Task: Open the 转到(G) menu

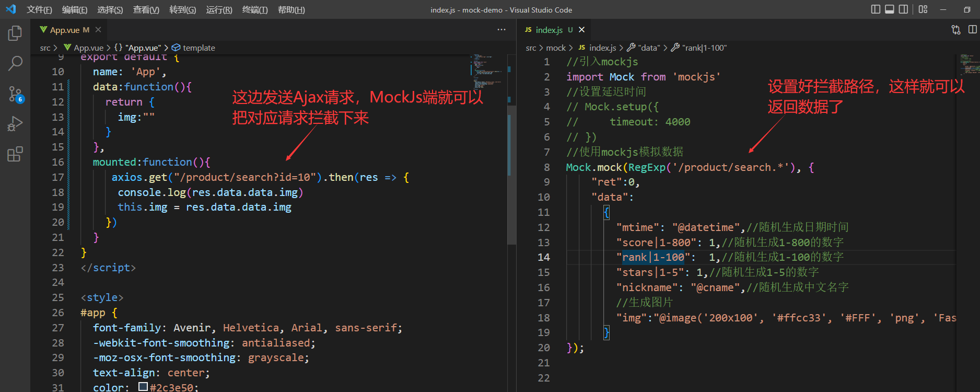Action: tap(183, 10)
